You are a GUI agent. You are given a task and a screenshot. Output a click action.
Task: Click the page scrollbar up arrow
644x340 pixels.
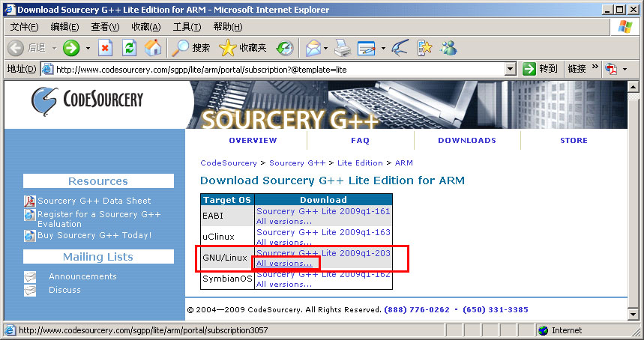[633, 87]
